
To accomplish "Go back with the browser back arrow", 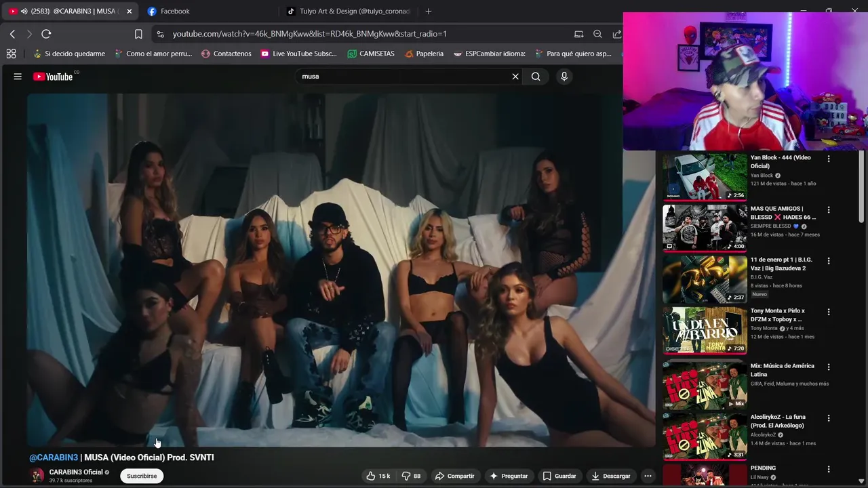I will pos(12,34).
